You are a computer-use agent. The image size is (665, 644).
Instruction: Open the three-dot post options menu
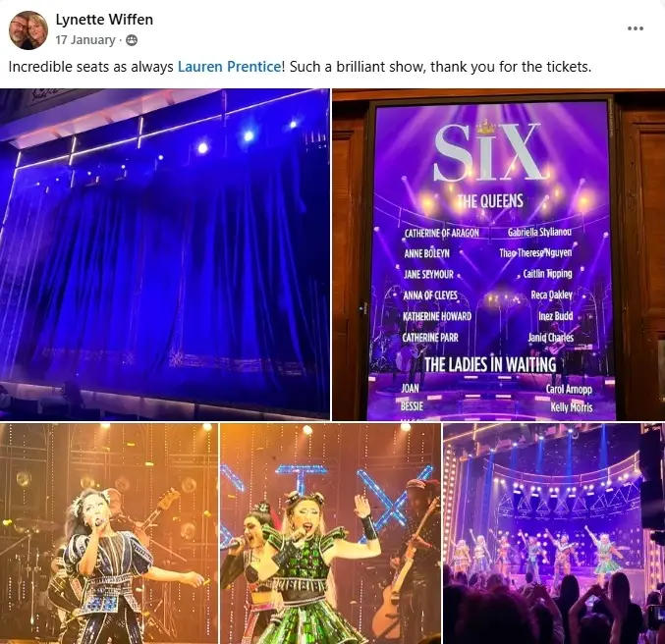point(636,28)
